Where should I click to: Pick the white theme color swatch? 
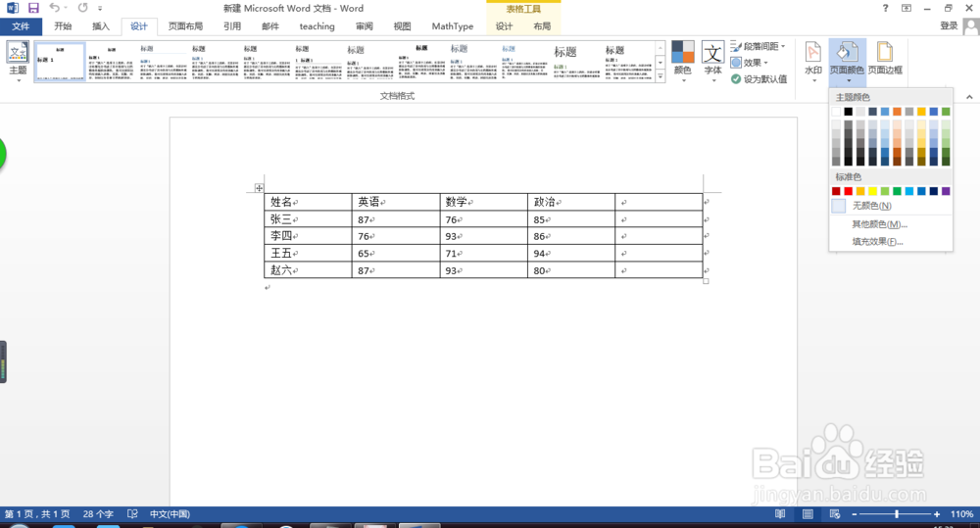[836, 112]
